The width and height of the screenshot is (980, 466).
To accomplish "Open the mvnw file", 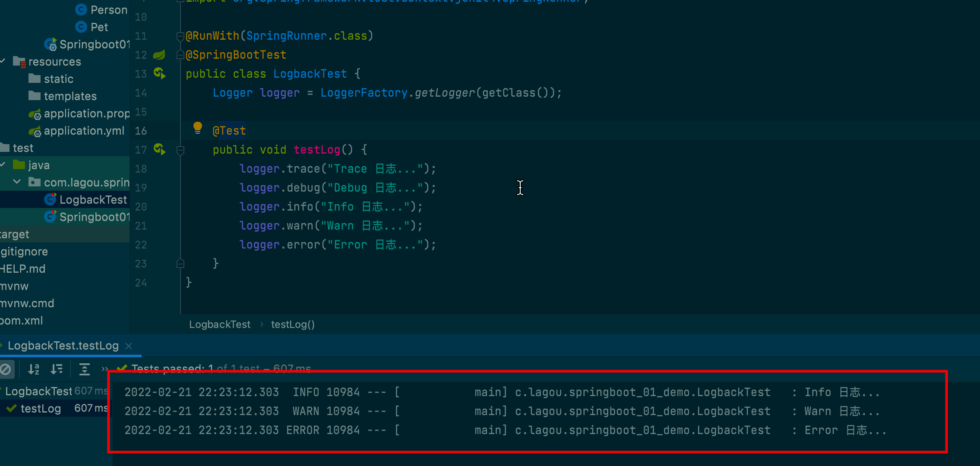I will [14, 286].
